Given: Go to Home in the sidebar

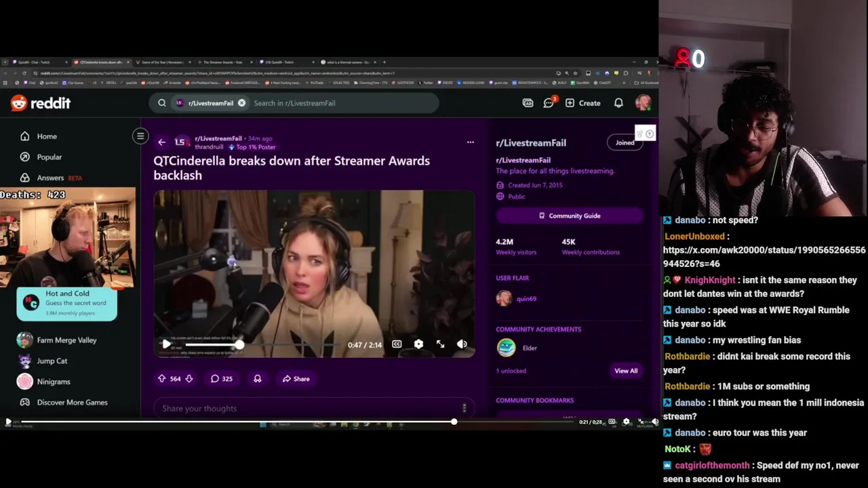Looking at the screenshot, I should 39,136.
